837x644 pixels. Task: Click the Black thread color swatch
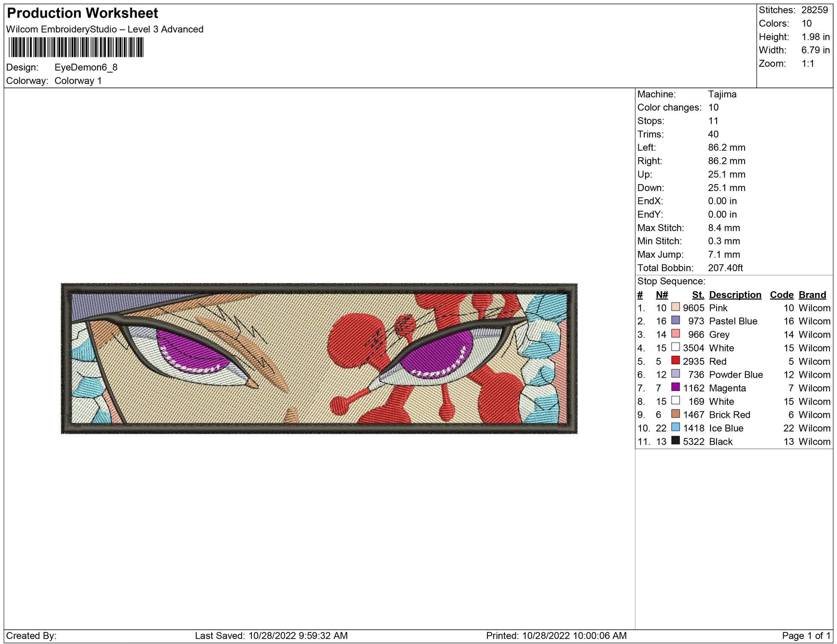tap(675, 441)
